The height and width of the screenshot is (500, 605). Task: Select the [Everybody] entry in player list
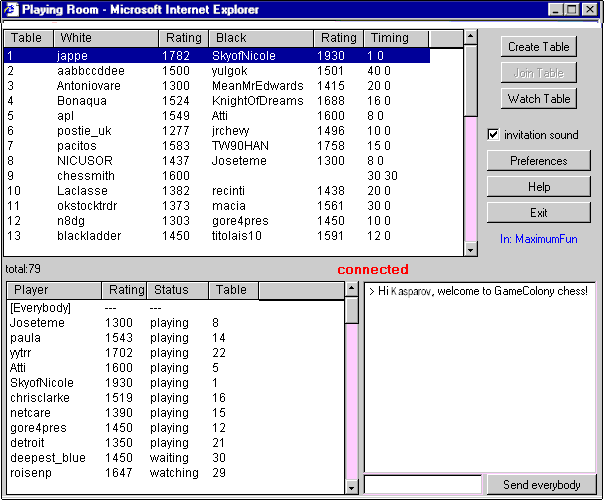[42, 309]
